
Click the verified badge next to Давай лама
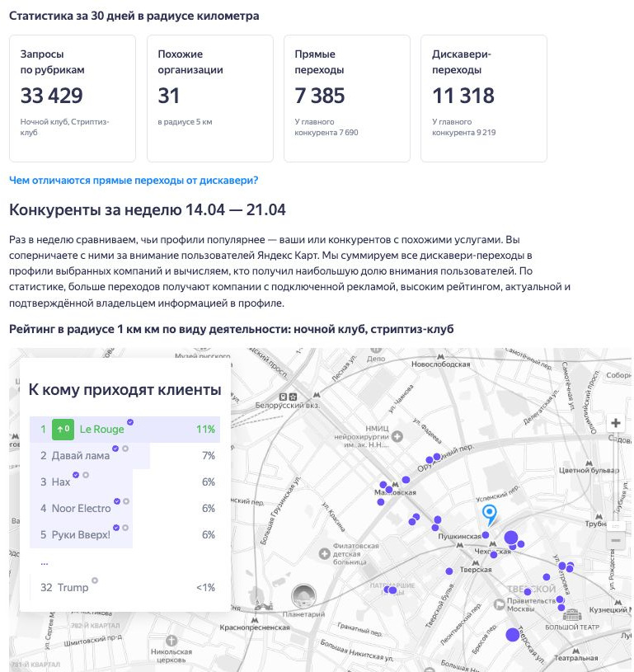[115, 449]
